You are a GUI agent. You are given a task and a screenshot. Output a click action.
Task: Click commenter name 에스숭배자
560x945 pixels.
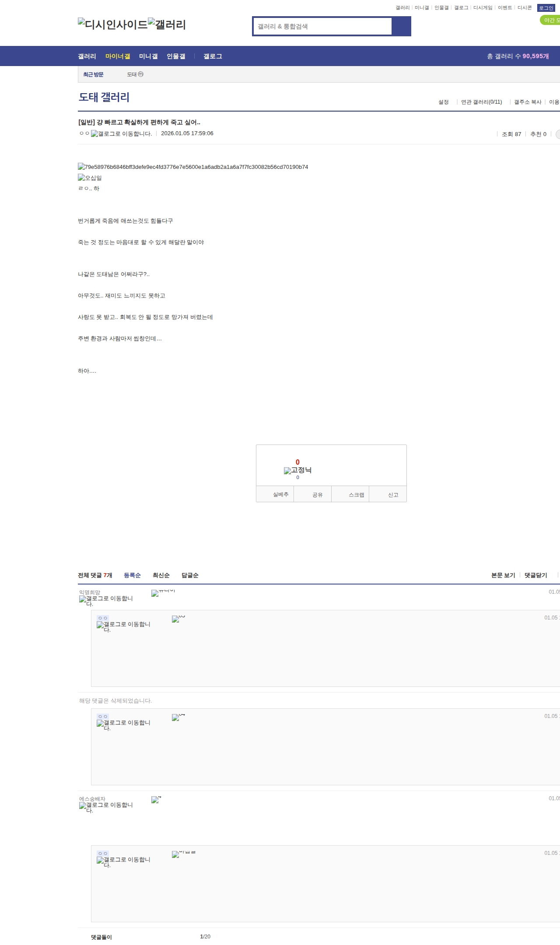[92, 799]
